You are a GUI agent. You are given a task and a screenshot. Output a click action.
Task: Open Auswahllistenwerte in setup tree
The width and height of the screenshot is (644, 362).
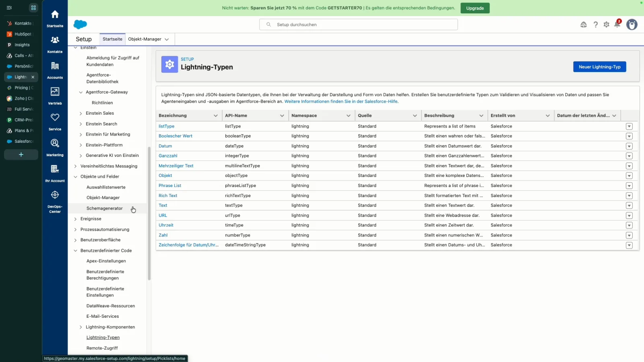click(x=106, y=187)
